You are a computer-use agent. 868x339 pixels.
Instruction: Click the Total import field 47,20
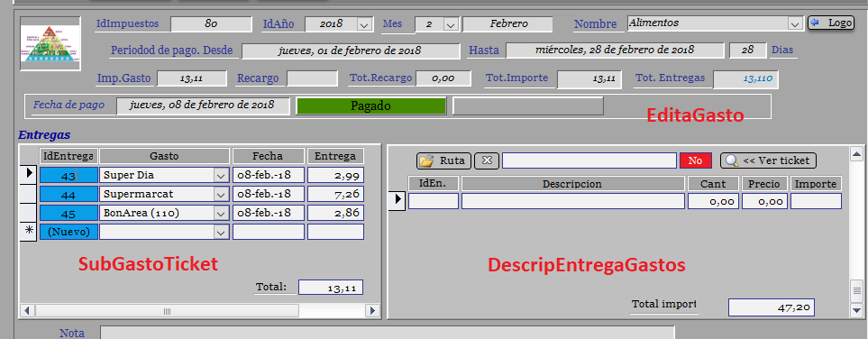pos(772,307)
